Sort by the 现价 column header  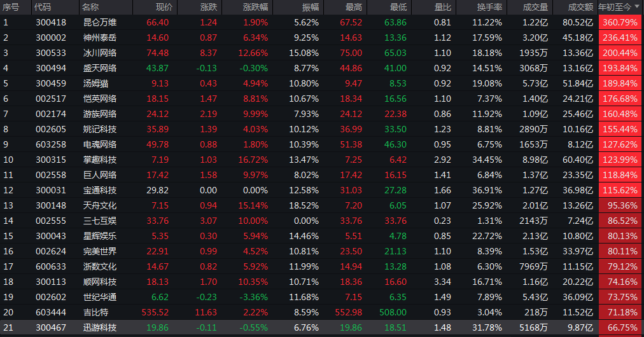(x=164, y=7)
